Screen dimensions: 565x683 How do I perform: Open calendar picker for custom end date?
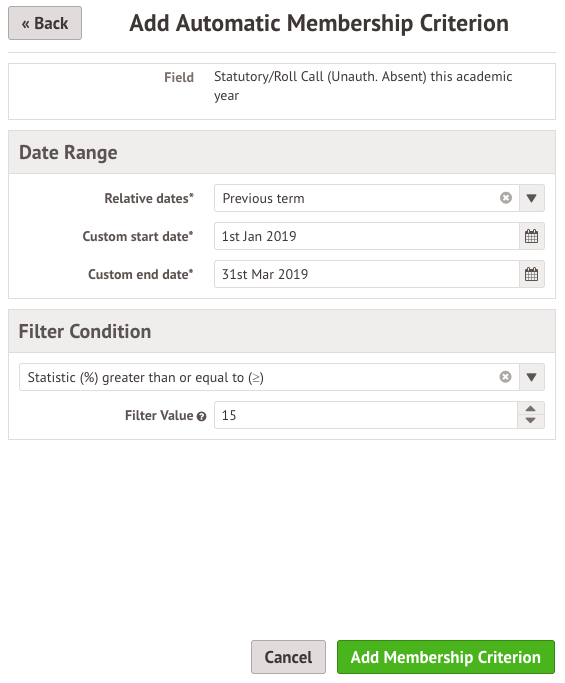tap(531, 274)
